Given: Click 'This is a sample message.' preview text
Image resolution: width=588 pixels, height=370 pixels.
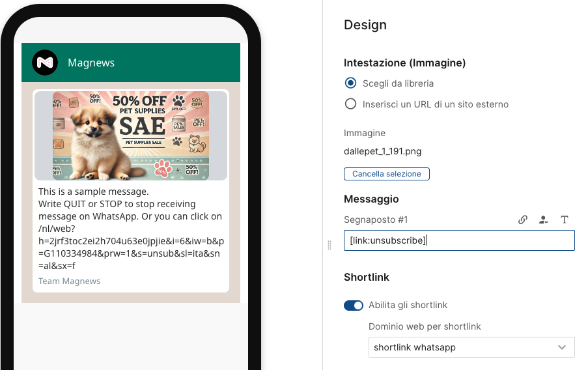Looking at the screenshot, I should (x=93, y=192).
